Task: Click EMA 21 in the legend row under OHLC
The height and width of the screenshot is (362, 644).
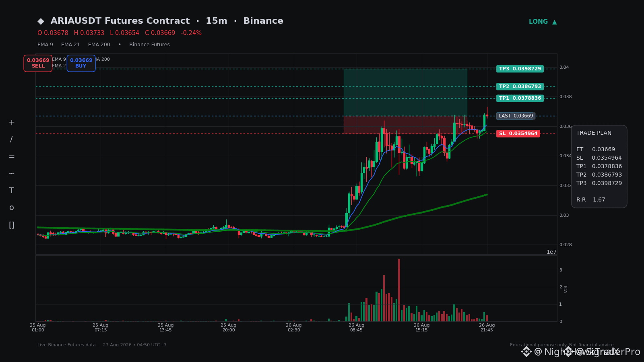Action: [70, 45]
